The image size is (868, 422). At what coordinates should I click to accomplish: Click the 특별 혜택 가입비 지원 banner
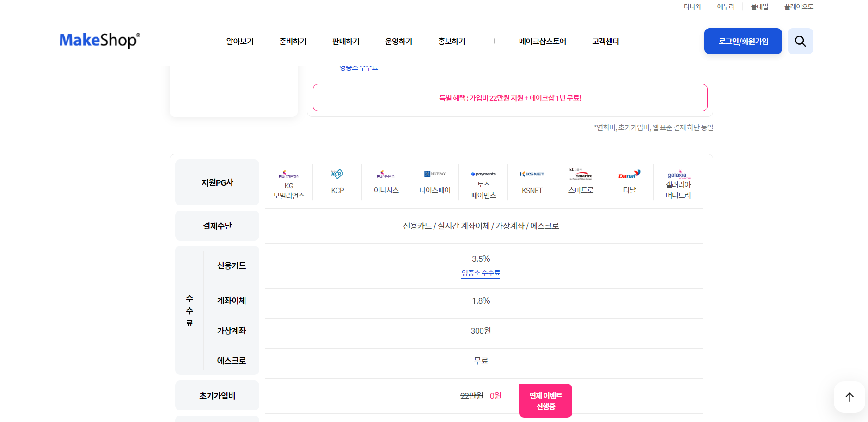point(510,97)
